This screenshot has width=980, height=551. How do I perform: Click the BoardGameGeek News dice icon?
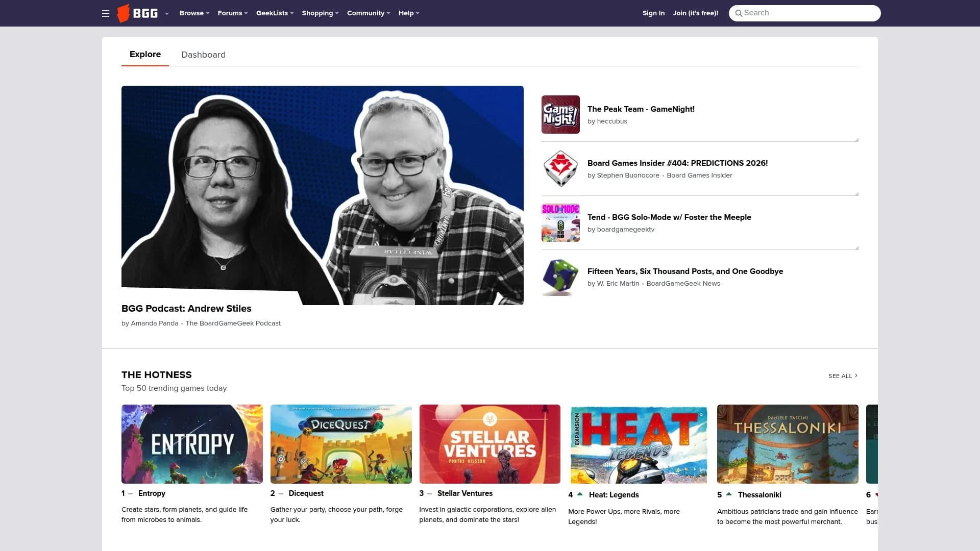pos(560,277)
